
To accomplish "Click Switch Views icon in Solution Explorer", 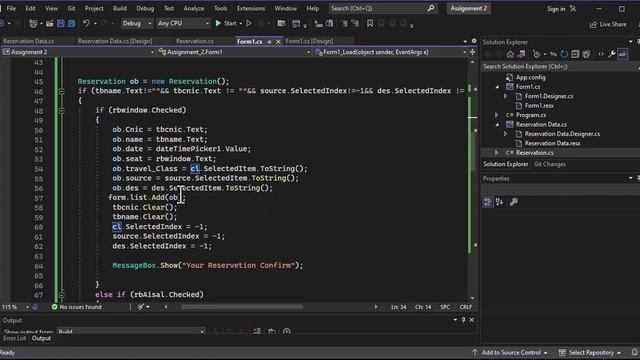I will pos(521,54).
